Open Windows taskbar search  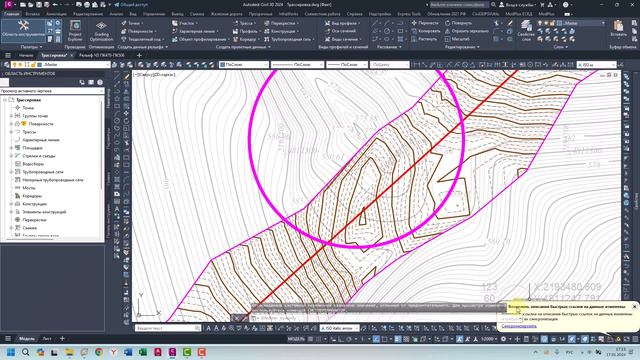tap(25, 352)
